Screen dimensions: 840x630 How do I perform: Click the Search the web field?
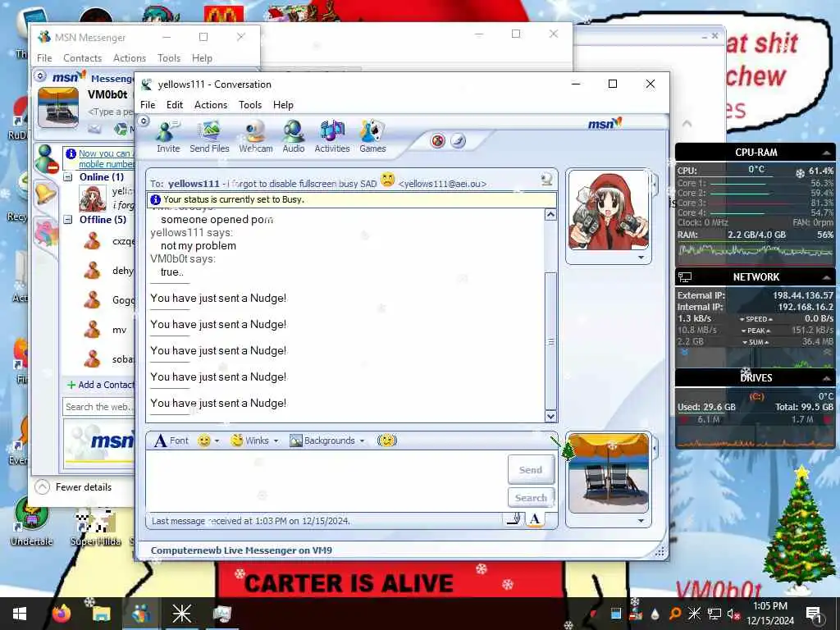pyautogui.click(x=98, y=407)
